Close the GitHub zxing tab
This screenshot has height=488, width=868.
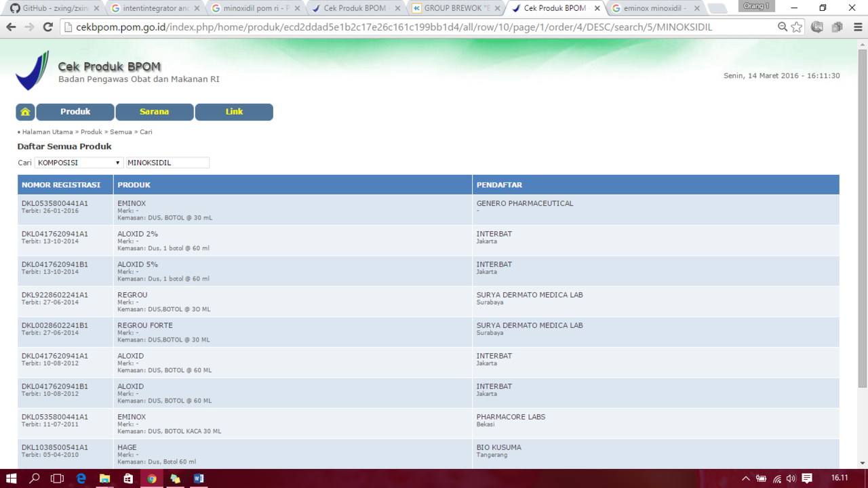96,9
